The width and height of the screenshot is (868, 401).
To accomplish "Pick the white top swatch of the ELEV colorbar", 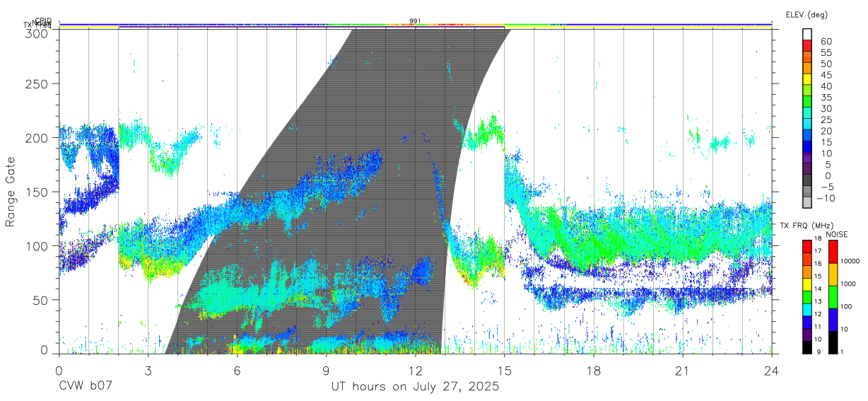I will point(808,35).
